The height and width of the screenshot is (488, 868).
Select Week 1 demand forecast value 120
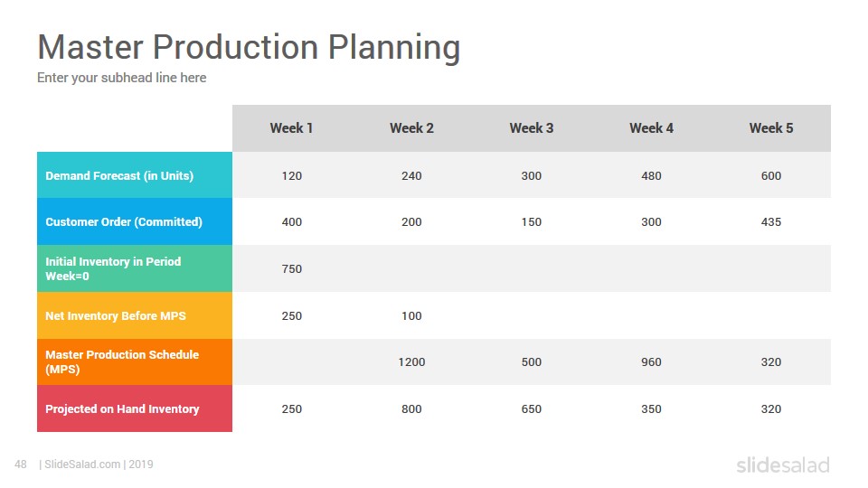click(292, 176)
